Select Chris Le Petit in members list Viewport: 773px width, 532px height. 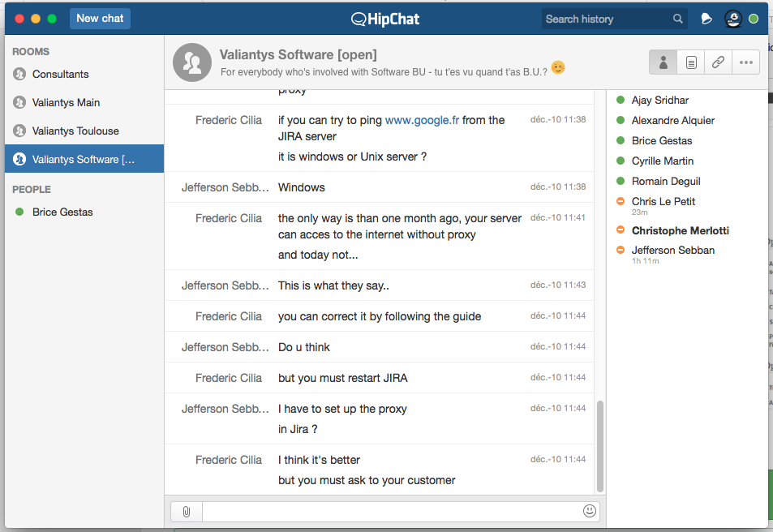click(x=663, y=201)
